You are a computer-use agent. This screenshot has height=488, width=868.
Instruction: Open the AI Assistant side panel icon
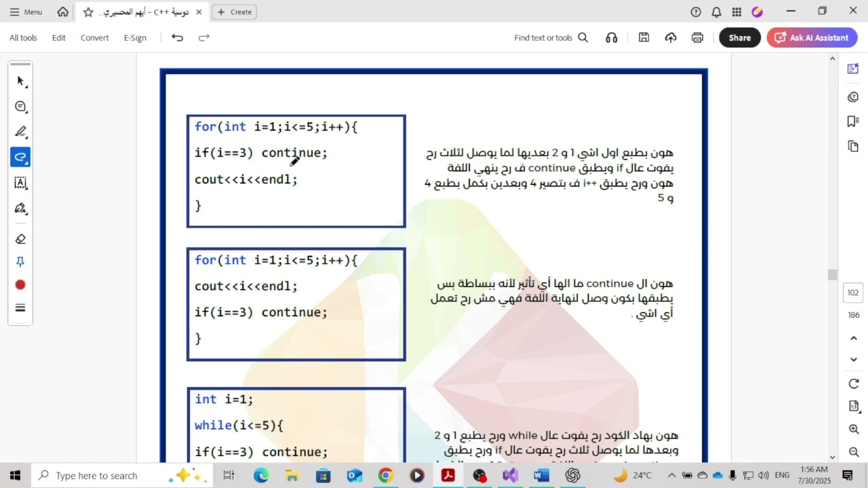(x=853, y=69)
